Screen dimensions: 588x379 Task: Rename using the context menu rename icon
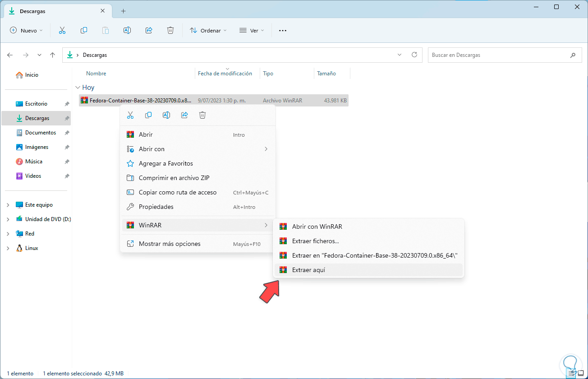click(166, 115)
